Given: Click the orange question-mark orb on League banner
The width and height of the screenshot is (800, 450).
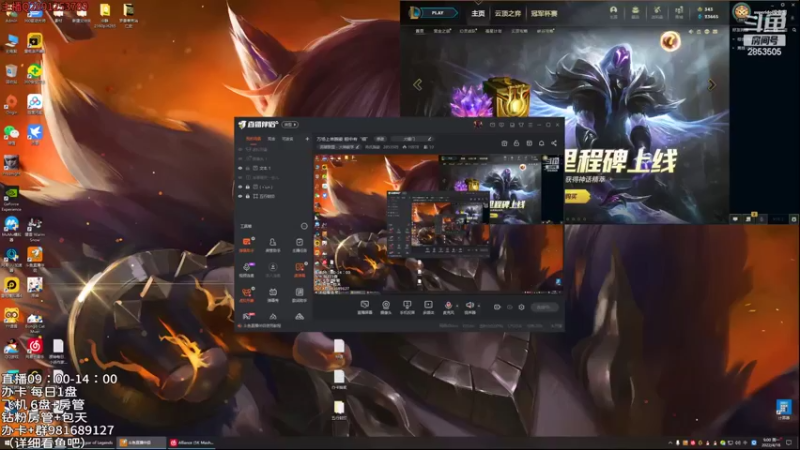Looking at the screenshot, I should (670, 41).
